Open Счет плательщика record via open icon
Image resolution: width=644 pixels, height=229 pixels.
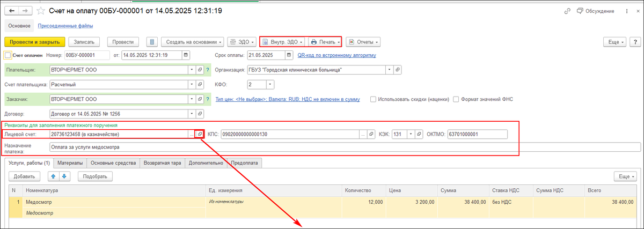(x=200, y=84)
